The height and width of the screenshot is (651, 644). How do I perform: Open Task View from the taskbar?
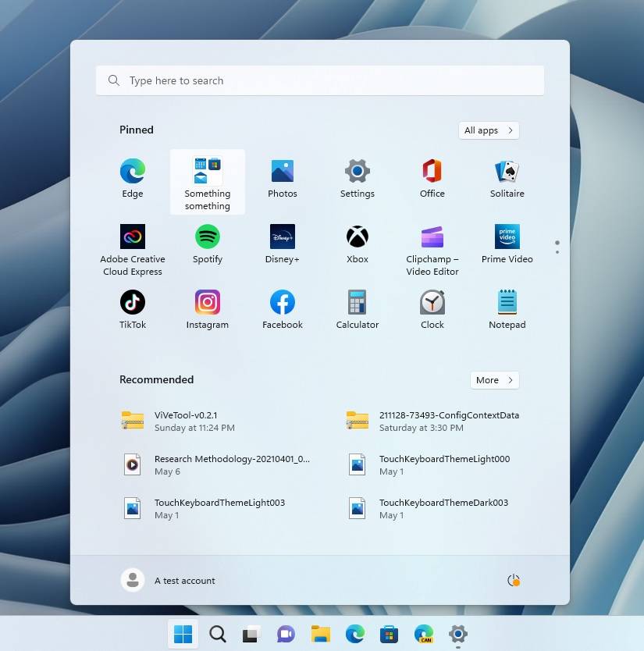tap(250, 635)
